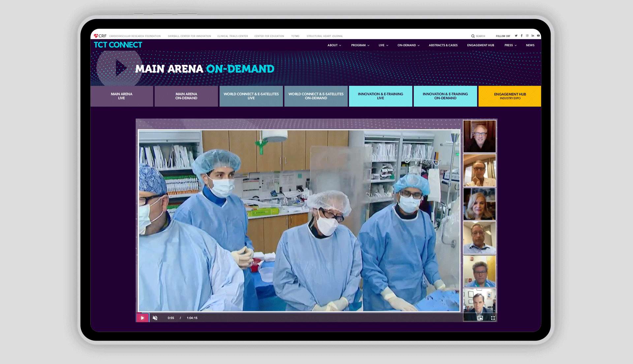Image resolution: width=633 pixels, height=364 pixels.
Task: Enable picture-in-picture for the video
Action: click(x=480, y=318)
